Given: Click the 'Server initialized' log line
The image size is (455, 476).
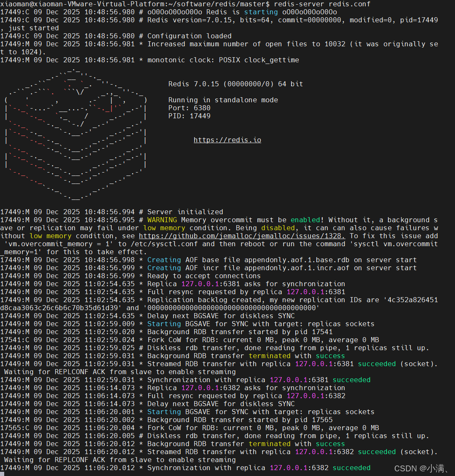Looking at the screenshot, I should [112, 212].
